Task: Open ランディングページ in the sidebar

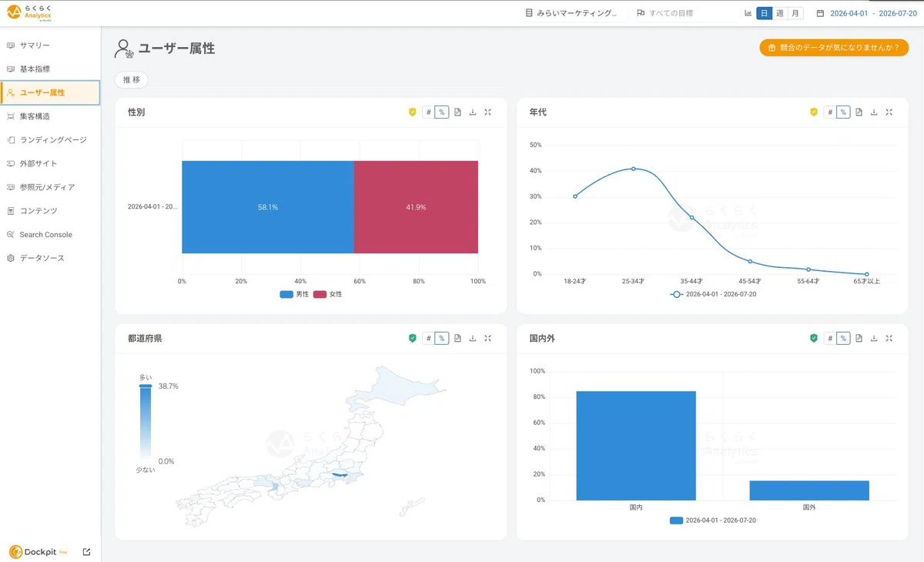Action: pos(50,140)
